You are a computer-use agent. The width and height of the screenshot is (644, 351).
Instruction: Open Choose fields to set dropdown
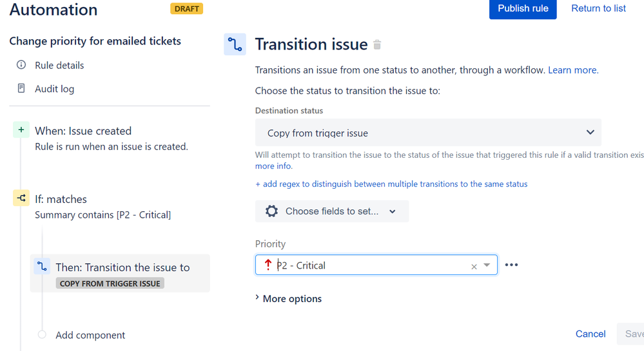(x=332, y=211)
